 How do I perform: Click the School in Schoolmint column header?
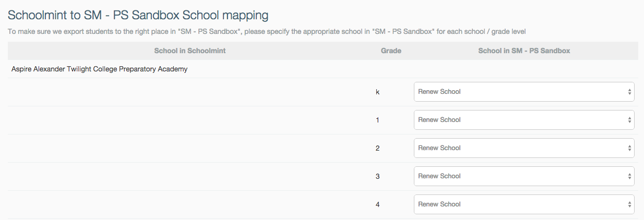pyautogui.click(x=190, y=51)
